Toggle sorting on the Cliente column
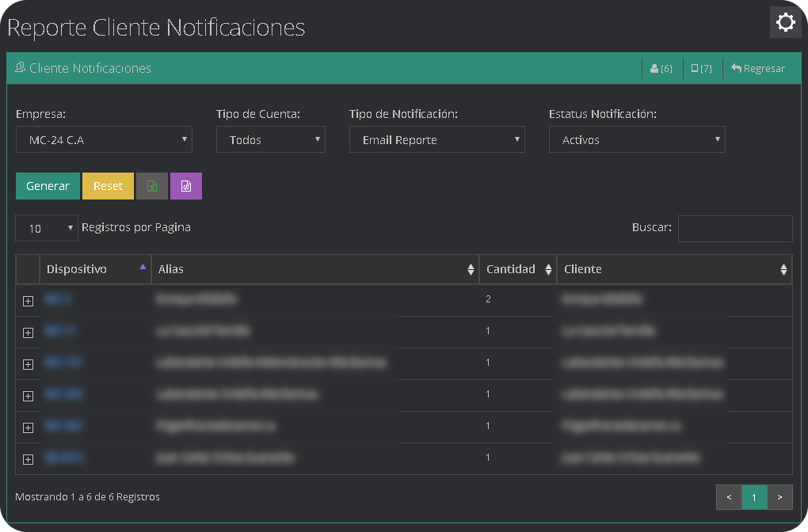The width and height of the screenshot is (808, 532). 783,269
